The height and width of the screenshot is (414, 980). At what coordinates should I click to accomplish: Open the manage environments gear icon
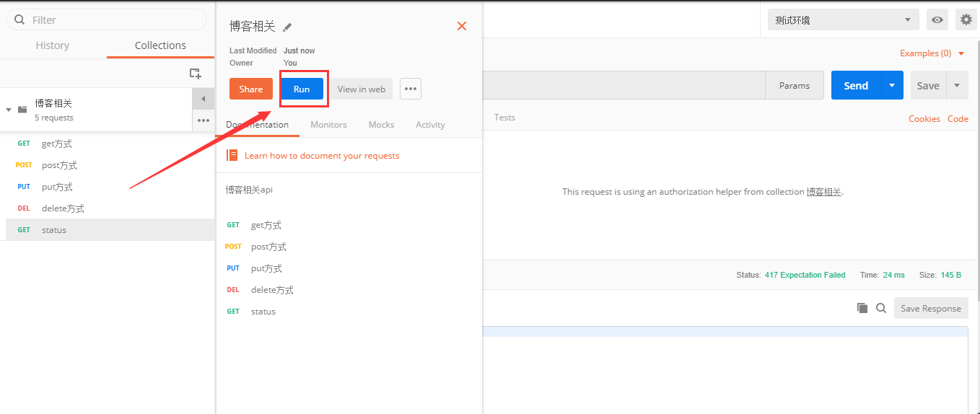[966, 19]
